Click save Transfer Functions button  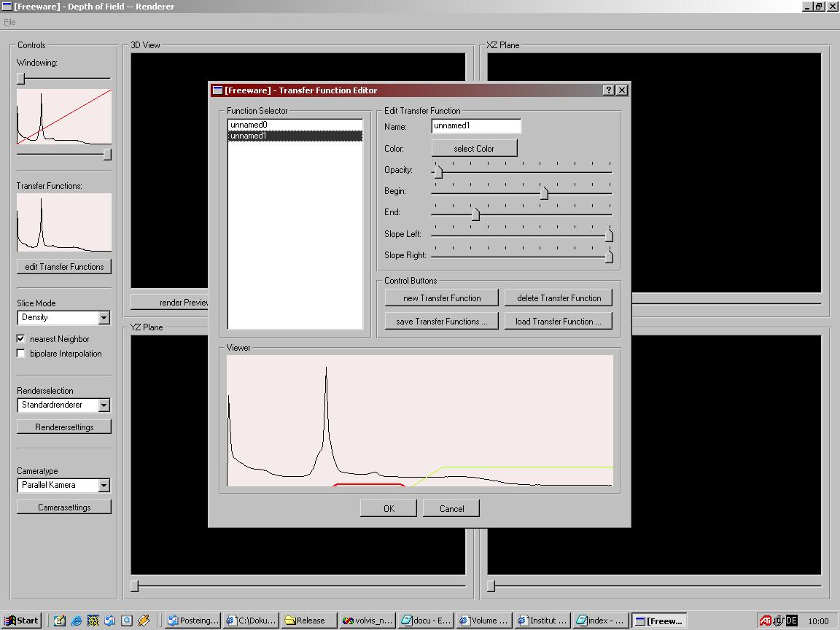pyautogui.click(x=442, y=322)
